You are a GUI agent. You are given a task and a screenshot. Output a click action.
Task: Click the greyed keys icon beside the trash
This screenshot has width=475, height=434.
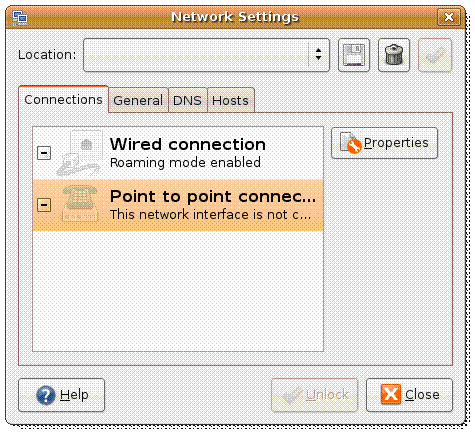click(x=435, y=55)
